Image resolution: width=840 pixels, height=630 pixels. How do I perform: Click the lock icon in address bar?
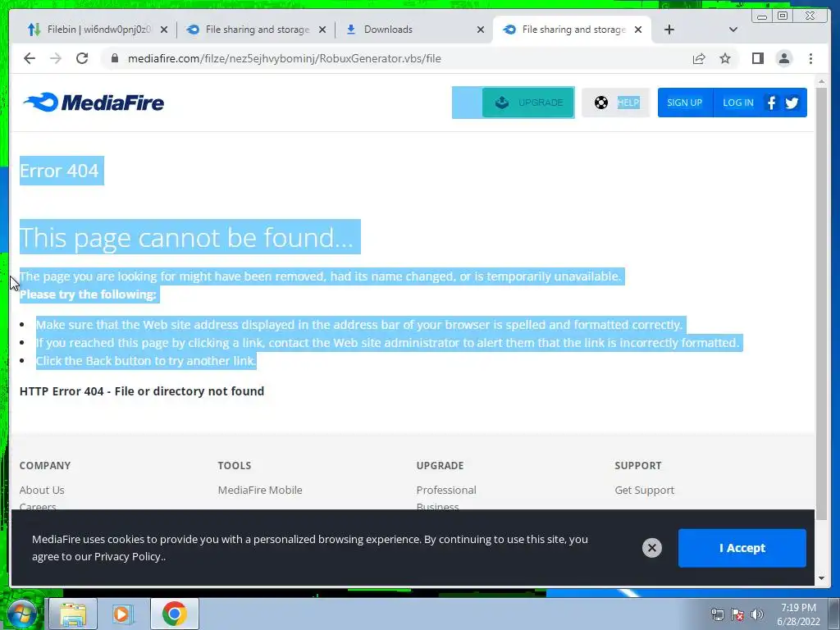click(x=115, y=58)
